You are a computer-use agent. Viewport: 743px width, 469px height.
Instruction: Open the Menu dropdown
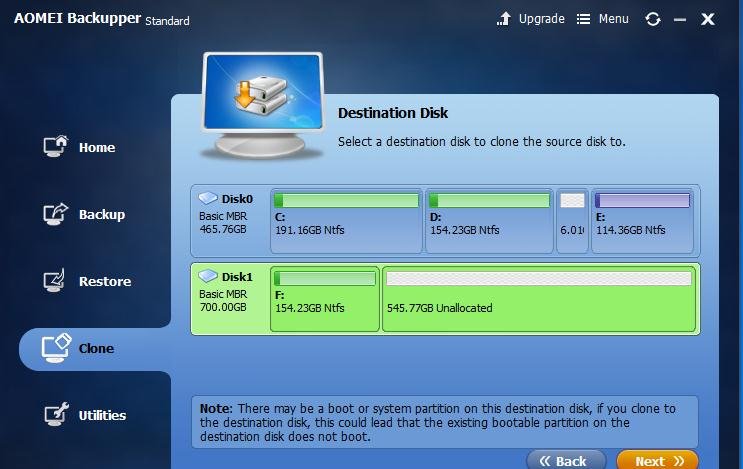click(614, 19)
